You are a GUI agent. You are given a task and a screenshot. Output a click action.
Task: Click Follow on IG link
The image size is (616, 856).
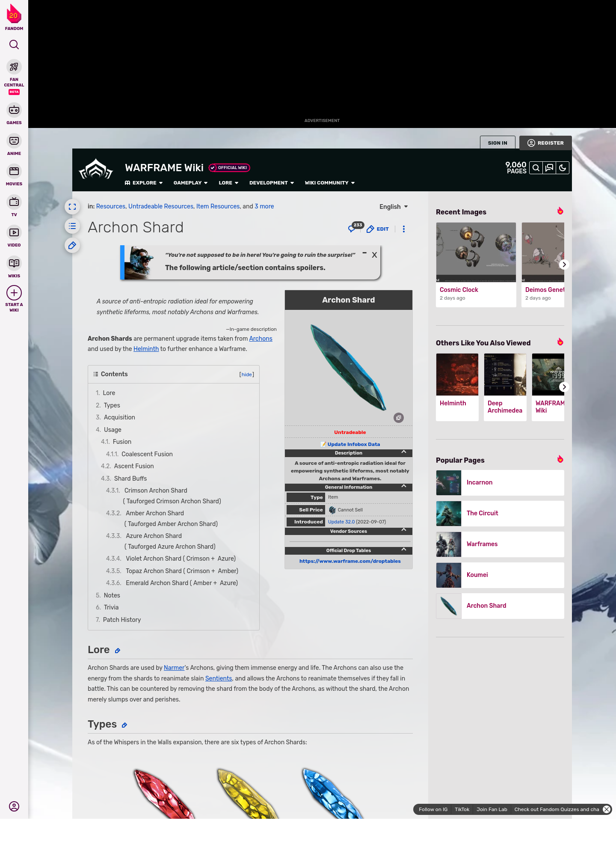coord(433,809)
